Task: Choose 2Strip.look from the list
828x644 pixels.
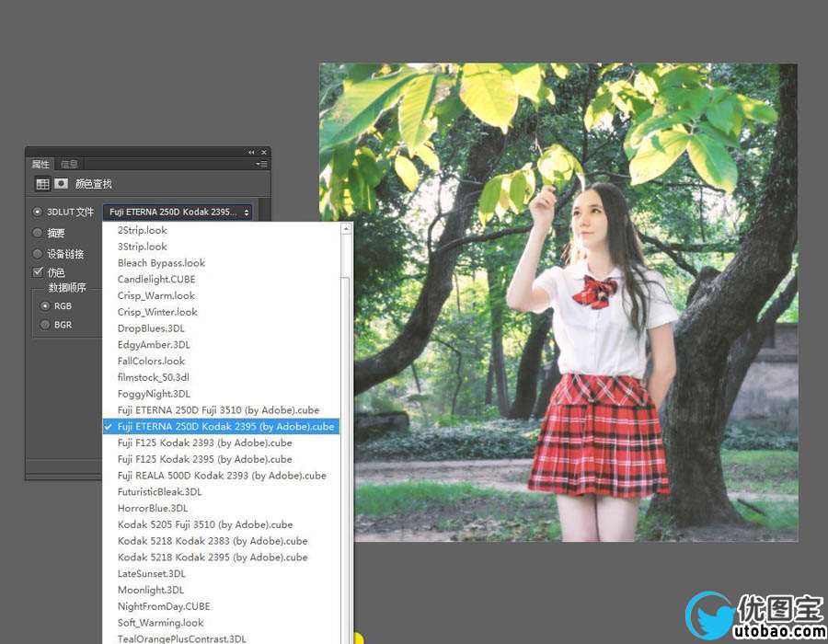Action: coord(221,230)
